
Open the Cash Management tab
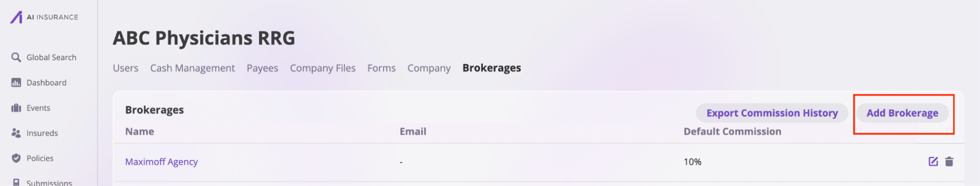point(192,68)
